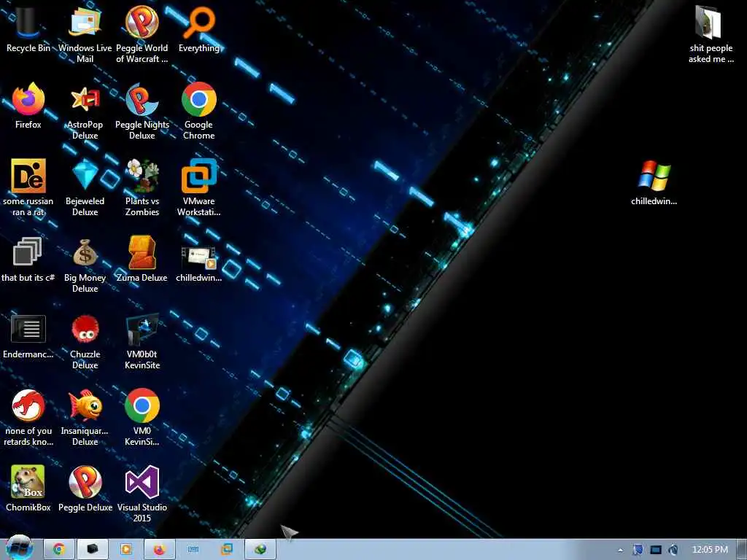The image size is (747, 560).
Task: Select the VM0b0t KevinSite shortcut
Action: coord(142,342)
